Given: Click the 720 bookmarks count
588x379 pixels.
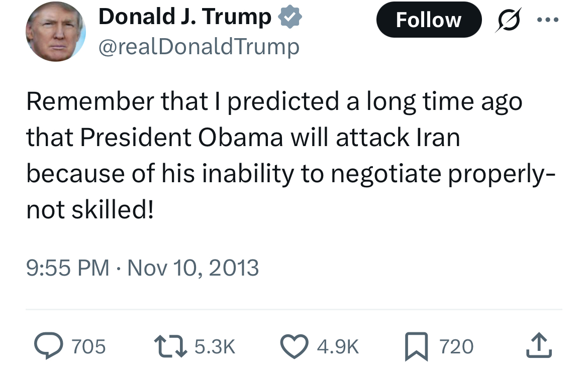Looking at the screenshot, I should click(456, 346).
